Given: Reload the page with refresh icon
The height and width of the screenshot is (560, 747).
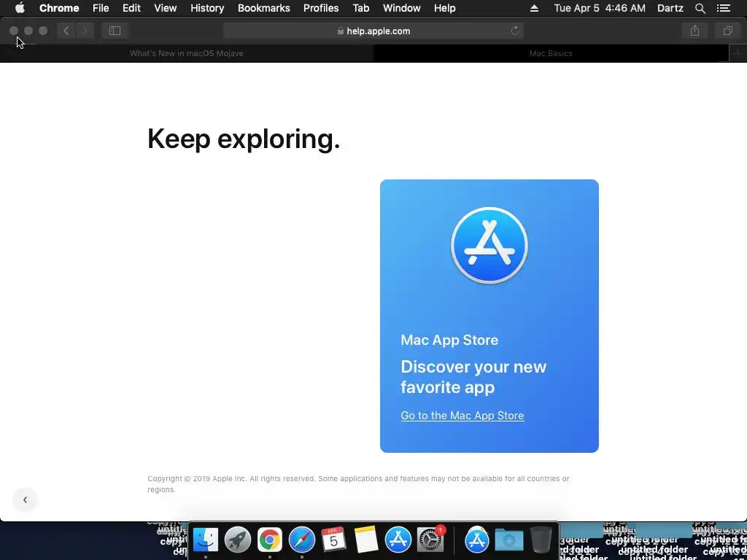Looking at the screenshot, I should point(515,31).
